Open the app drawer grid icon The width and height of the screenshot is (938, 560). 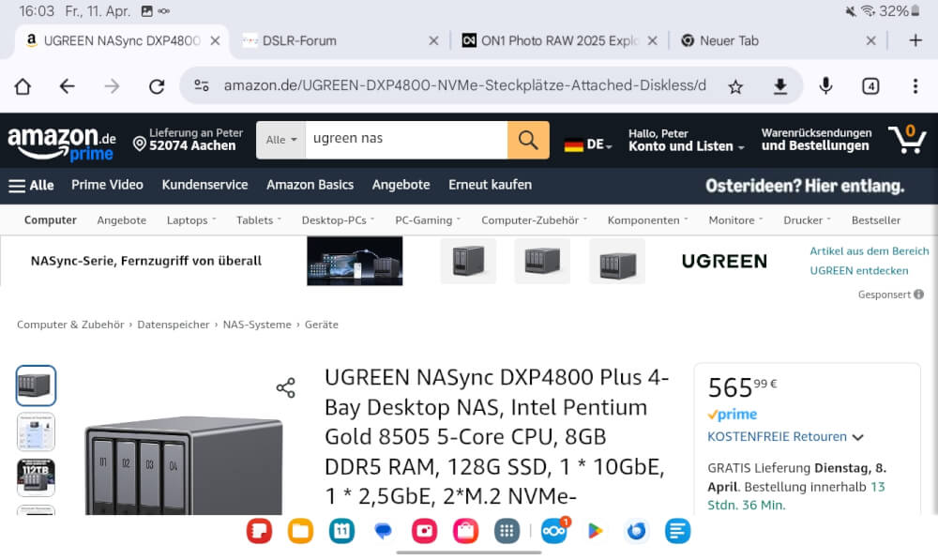pyautogui.click(x=507, y=531)
